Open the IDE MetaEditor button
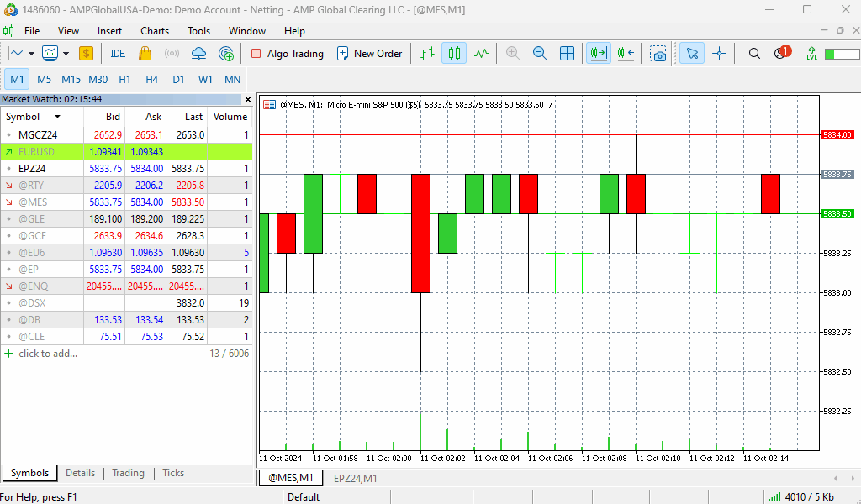The image size is (861, 504). tap(118, 53)
